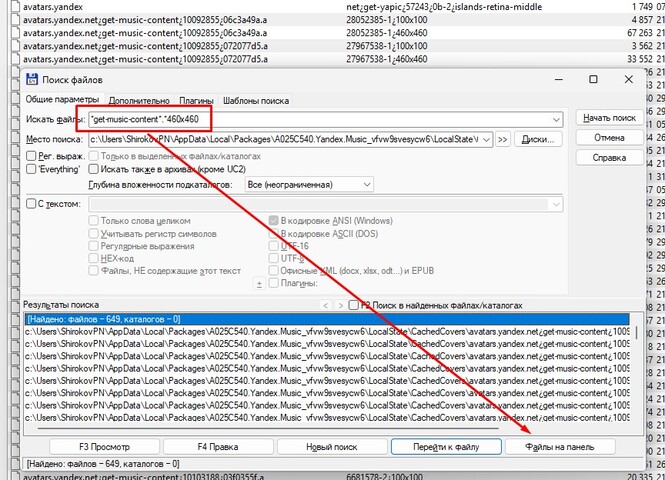
Task: Open the 'С текстом' text combo dropdown
Action: [556, 204]
